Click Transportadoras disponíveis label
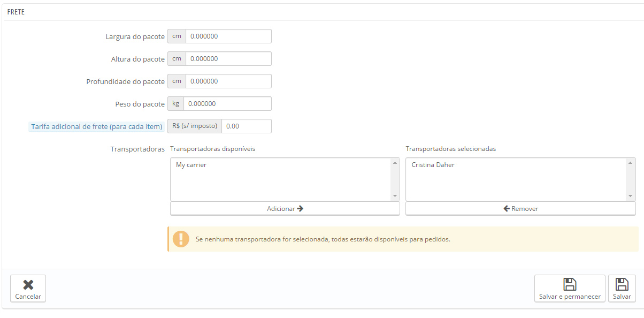The image size is (644, 318). tap(212, 149)
